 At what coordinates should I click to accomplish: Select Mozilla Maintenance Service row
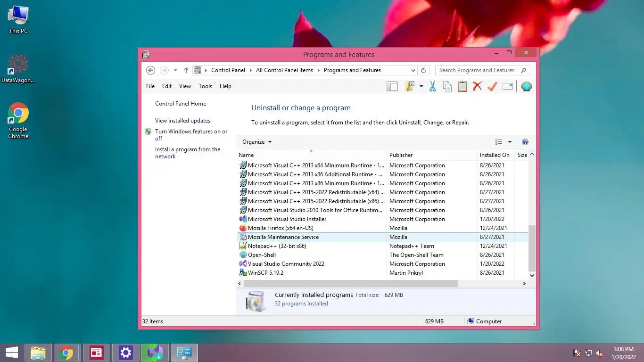pyautogui.click(x=383, y=237)
